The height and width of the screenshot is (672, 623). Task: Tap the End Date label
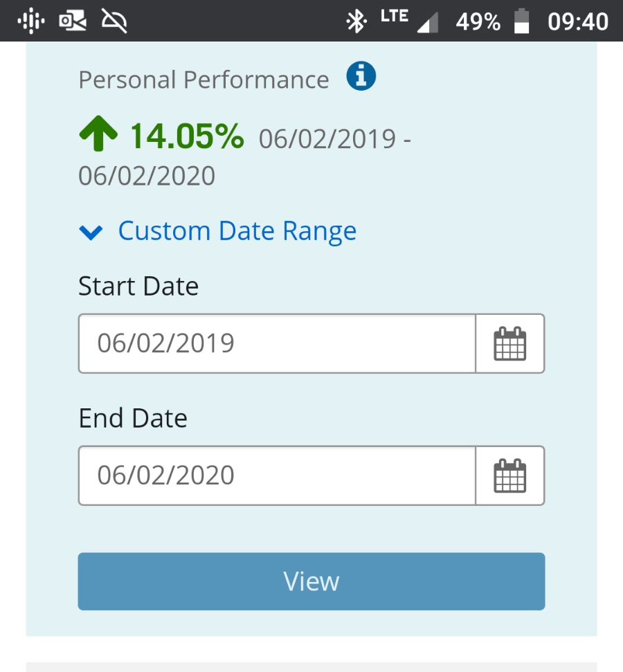tap(133, 418)
